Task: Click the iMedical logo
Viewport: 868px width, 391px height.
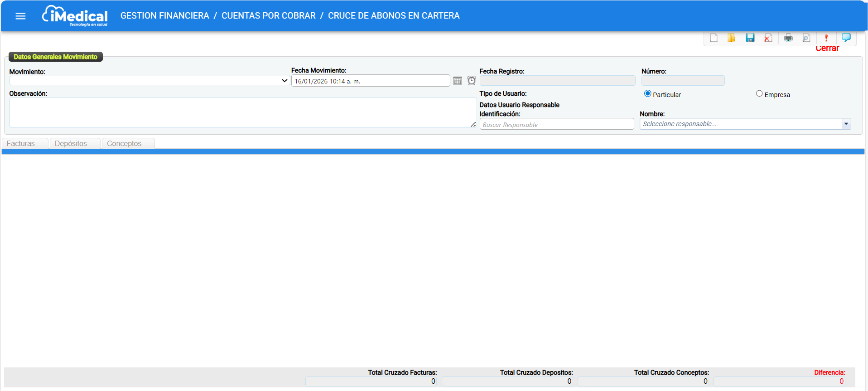Action: coord(75,16)
